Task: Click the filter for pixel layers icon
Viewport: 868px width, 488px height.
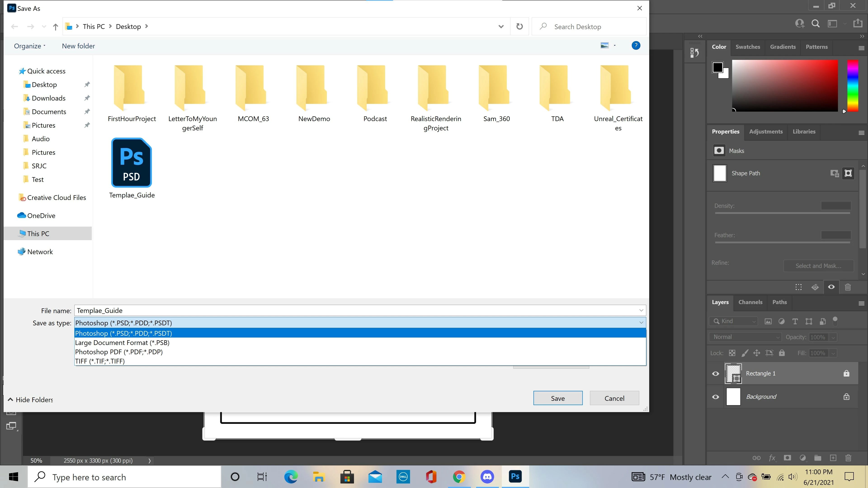Action: tap(768, 321)
